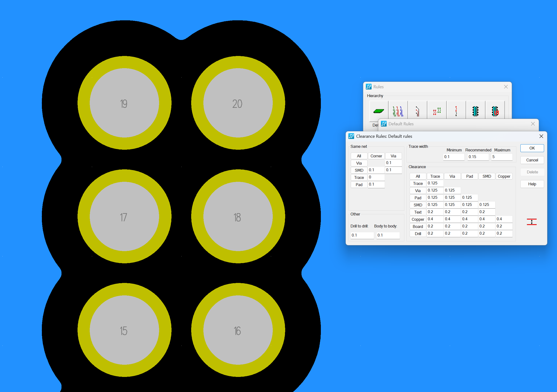
Task: Open the Component rules U1 chip icon
Action: [x=495, y=111]
